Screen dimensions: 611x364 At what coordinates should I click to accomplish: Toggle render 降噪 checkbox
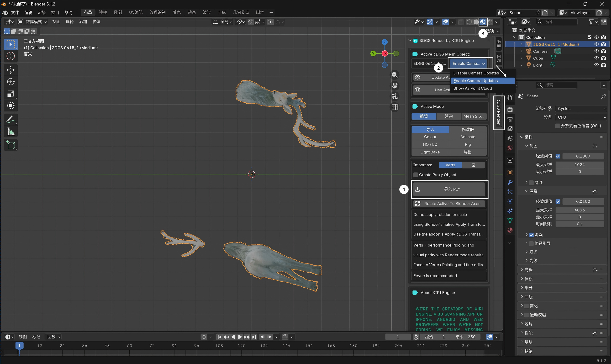coord(531,235)
